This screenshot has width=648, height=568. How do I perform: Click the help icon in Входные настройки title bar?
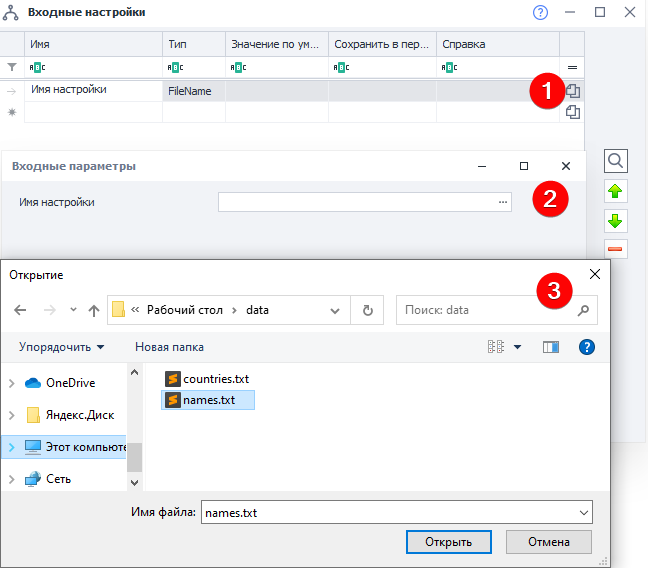541,12
